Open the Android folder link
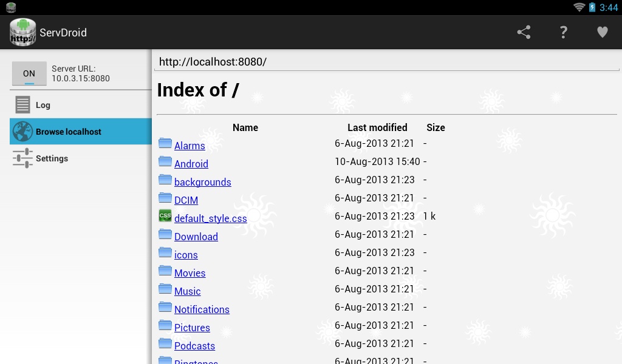Screen dimensions: 622x364 pyautogui.click(x=191, y=164)
